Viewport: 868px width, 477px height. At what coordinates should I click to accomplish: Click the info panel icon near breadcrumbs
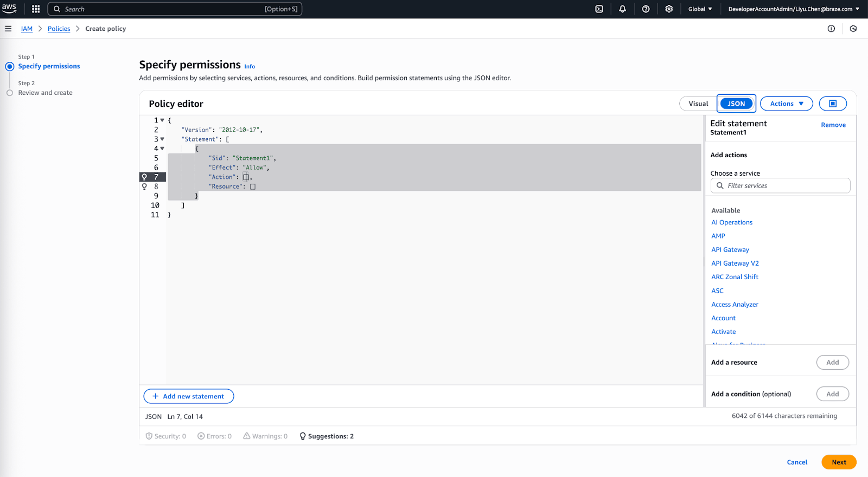[x=831, y=29]
